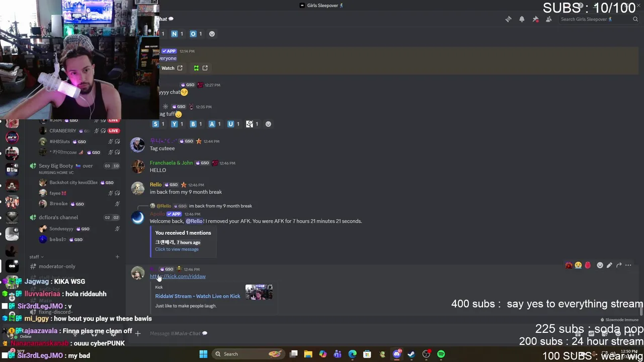Open attachment plus button in message box
This screenshot has height=362, width=644.
click(137, 333)
